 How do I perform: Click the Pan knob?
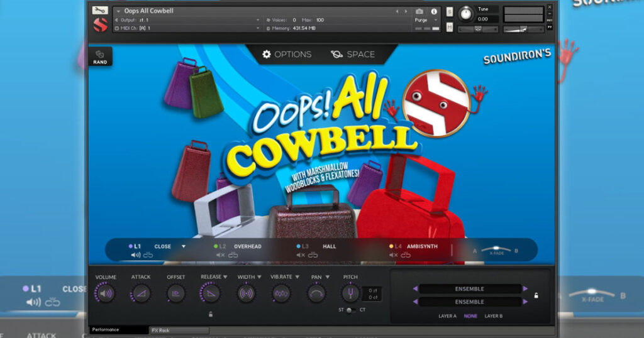point(316,293)
